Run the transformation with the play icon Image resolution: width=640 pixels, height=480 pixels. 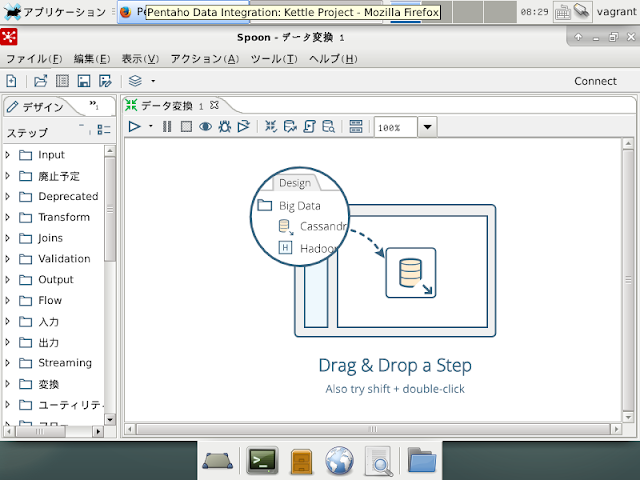(134, 127)
